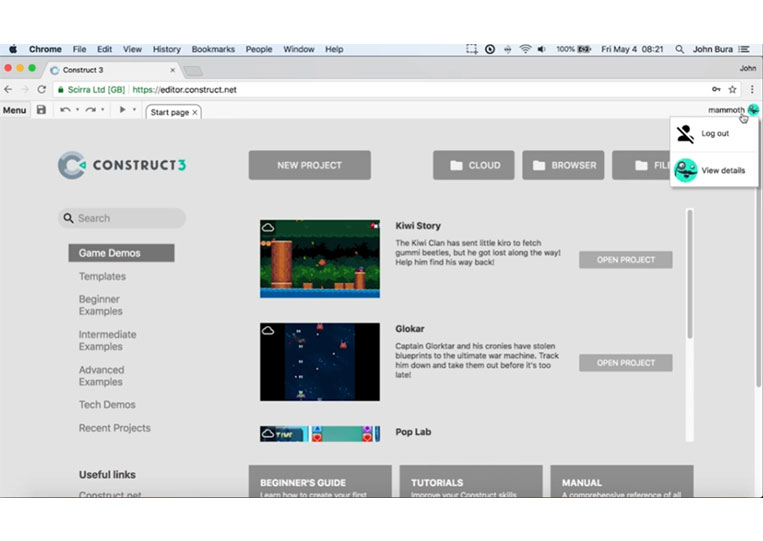Click the address bar URL

click(x=184, y=90)
